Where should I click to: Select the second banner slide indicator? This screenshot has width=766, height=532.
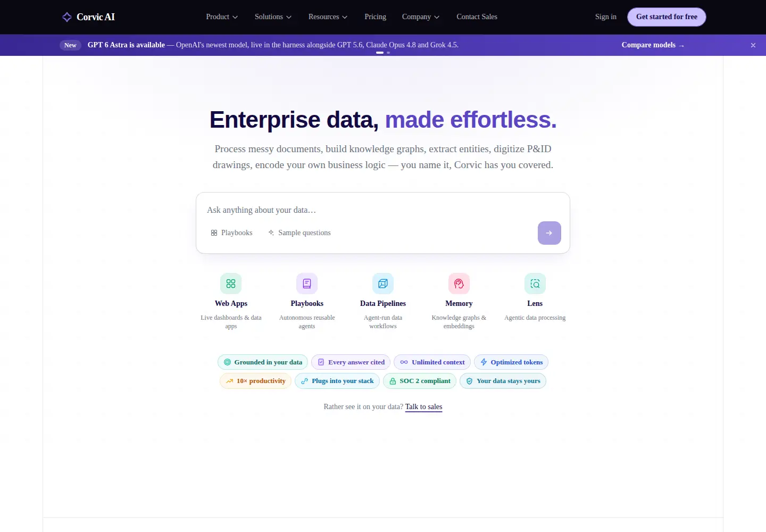tap(388, 53)
